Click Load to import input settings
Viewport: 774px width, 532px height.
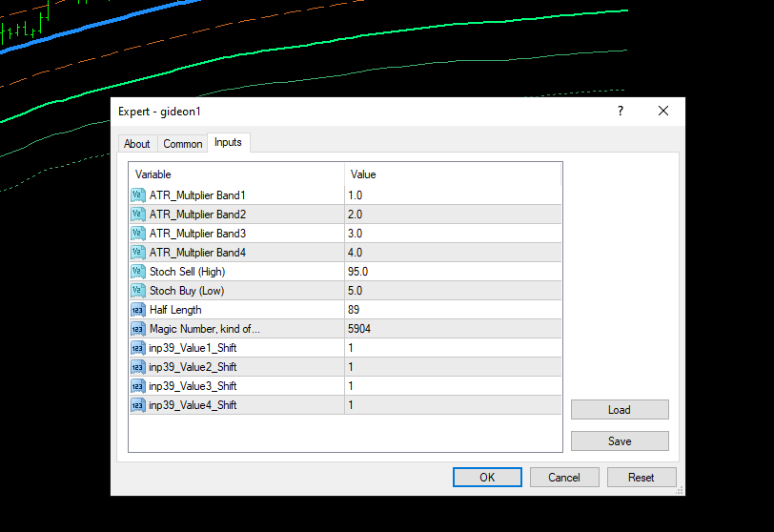620,410
